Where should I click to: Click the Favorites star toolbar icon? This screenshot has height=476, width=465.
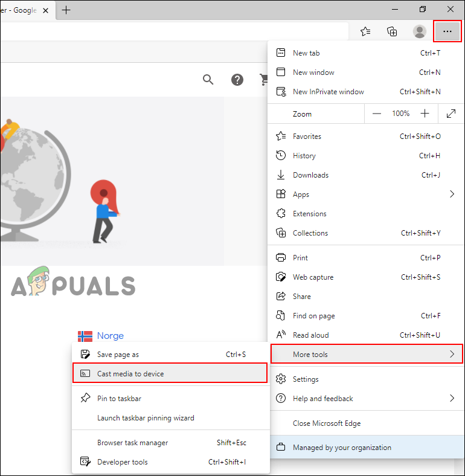(365, 31)
